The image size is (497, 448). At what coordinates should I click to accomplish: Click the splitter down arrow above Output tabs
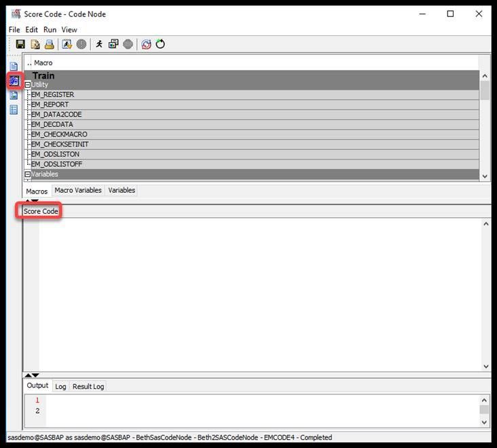35,375
